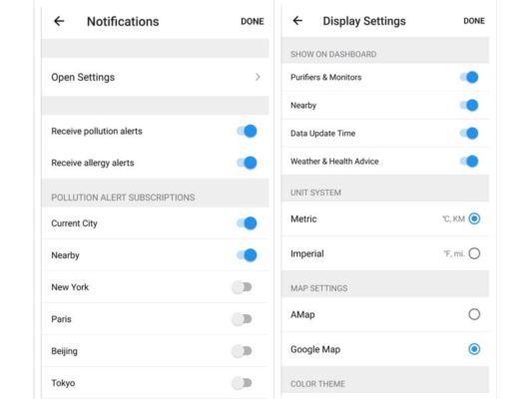Turn off Receive allergy alerts
This screenshot has height=399, width=532.
pyautogui.click(x=247, y=163)
